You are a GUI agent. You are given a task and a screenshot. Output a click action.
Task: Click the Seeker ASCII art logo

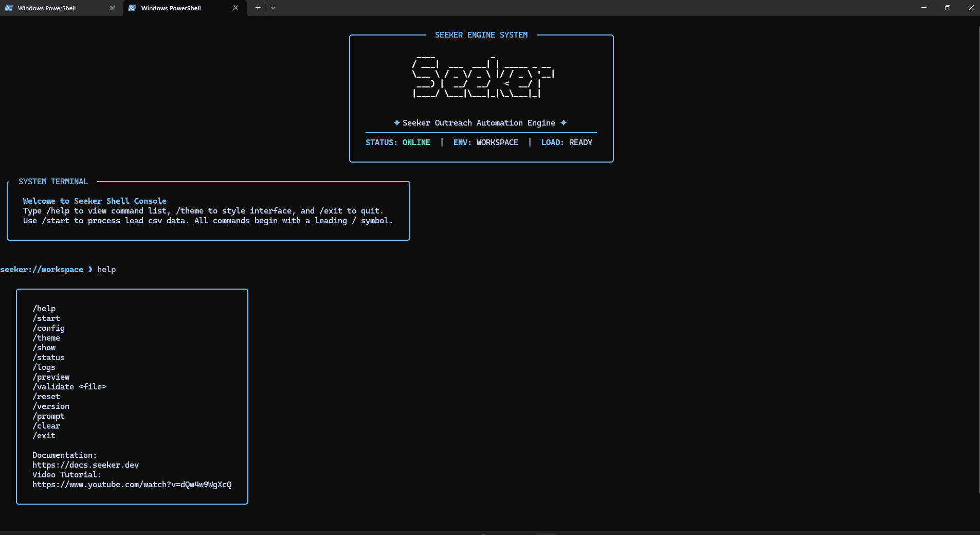[483, 76]
